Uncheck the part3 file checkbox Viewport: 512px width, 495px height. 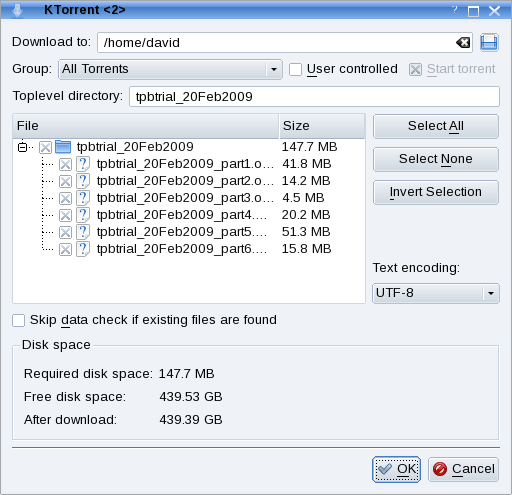[65, 198]
